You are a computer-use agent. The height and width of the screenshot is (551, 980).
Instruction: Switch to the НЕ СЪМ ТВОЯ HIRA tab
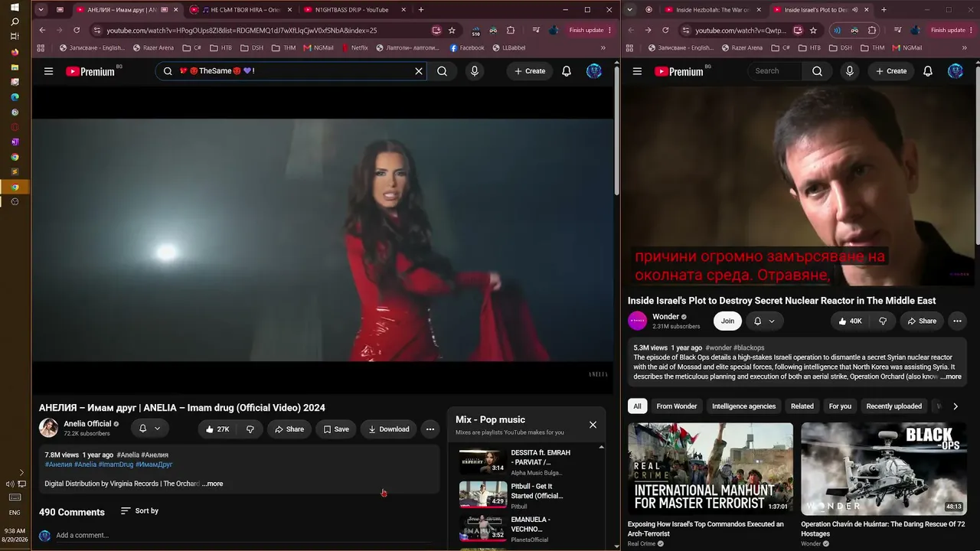pos(240,10)
